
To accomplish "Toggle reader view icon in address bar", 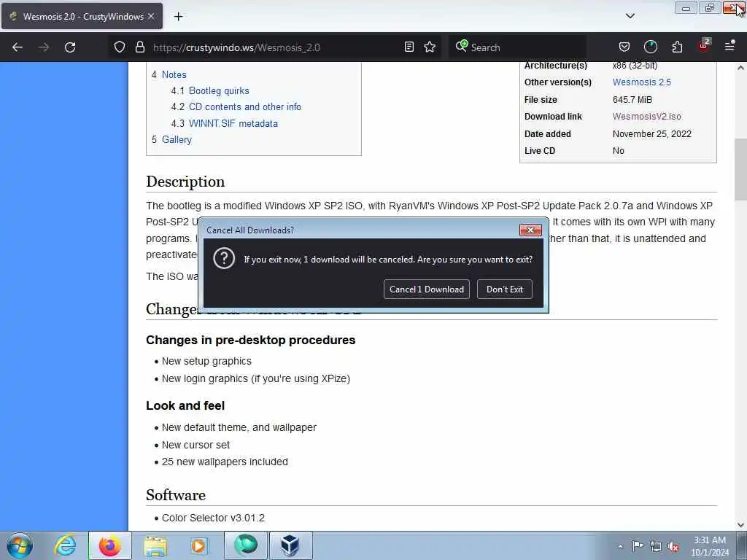I will coord(409,47).
